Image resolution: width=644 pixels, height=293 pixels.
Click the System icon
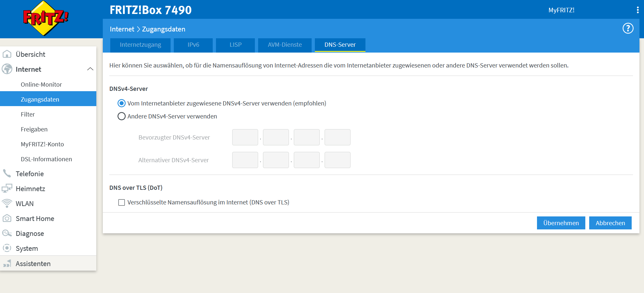7,248
